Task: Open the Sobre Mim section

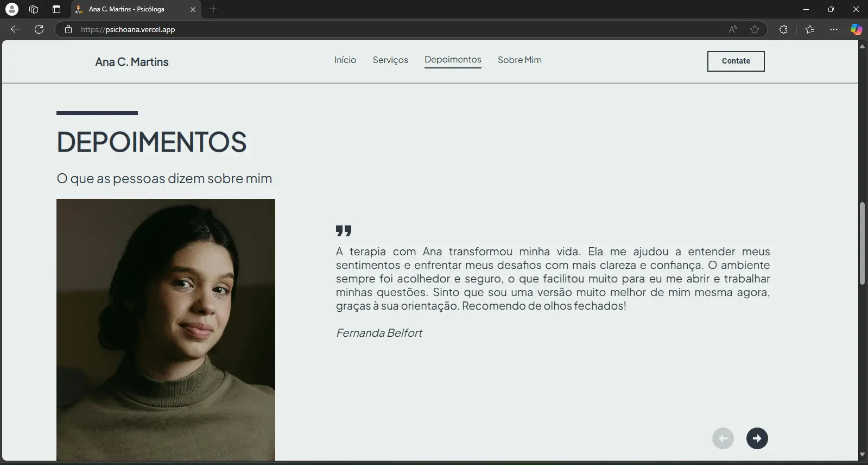Action: (519, 60)
